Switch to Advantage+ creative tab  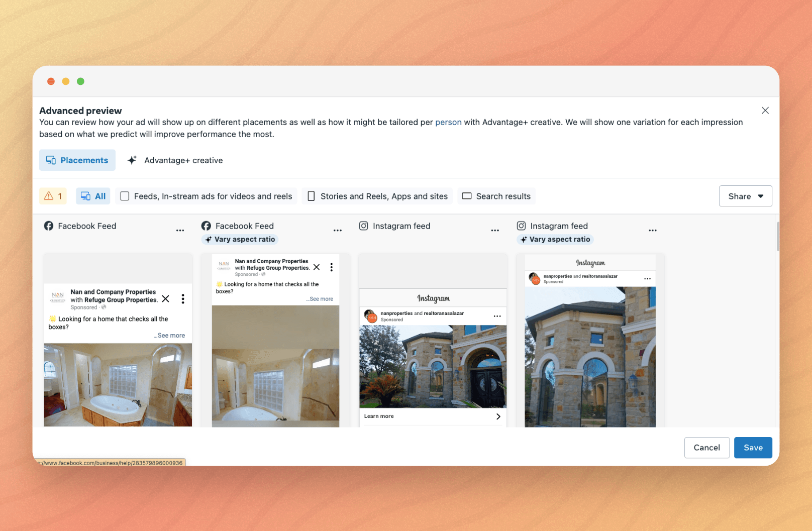tap(175, 160)
